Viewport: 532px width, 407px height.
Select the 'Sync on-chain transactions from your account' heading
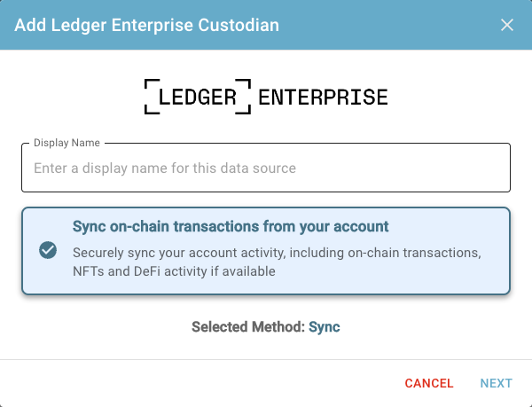pos(231,227)
